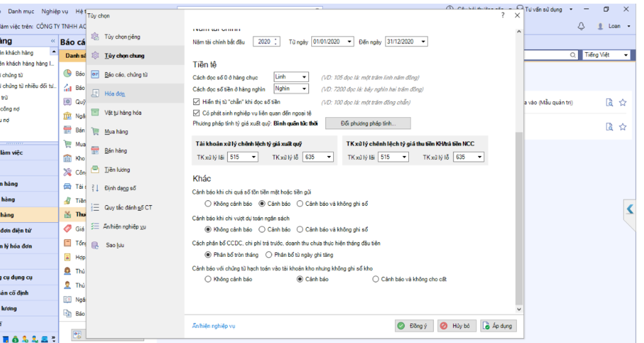Open Cách đọc số 0 hàng chục dropdown
Viewport: 644px width, 343px height.
click(304, 77)
